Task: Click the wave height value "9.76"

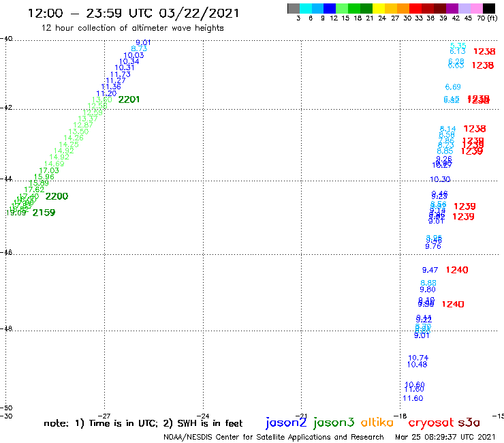Action: [x=433, y=246]
